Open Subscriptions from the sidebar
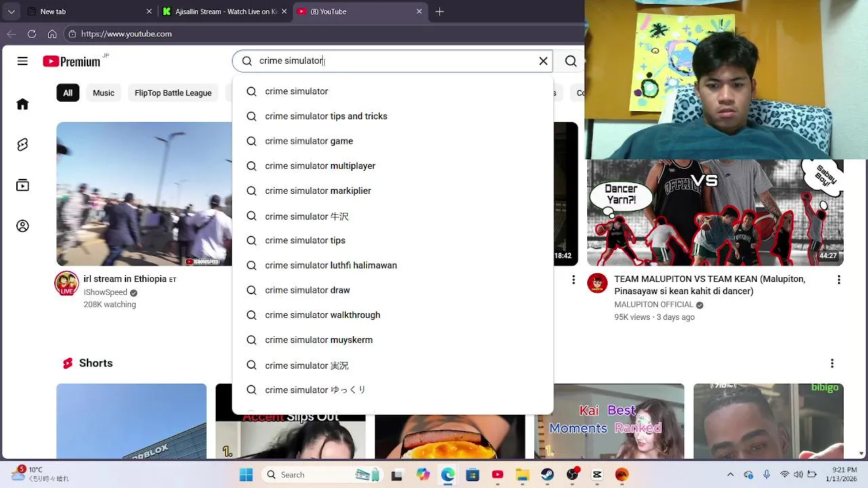 [x=22, y=185]
